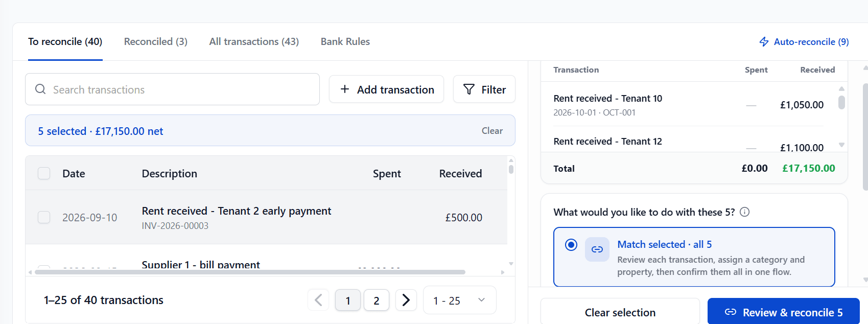The height and width of the screenshot is (324, 868).
Task: Click Clear in the selection banner
Action: point(492,131)
